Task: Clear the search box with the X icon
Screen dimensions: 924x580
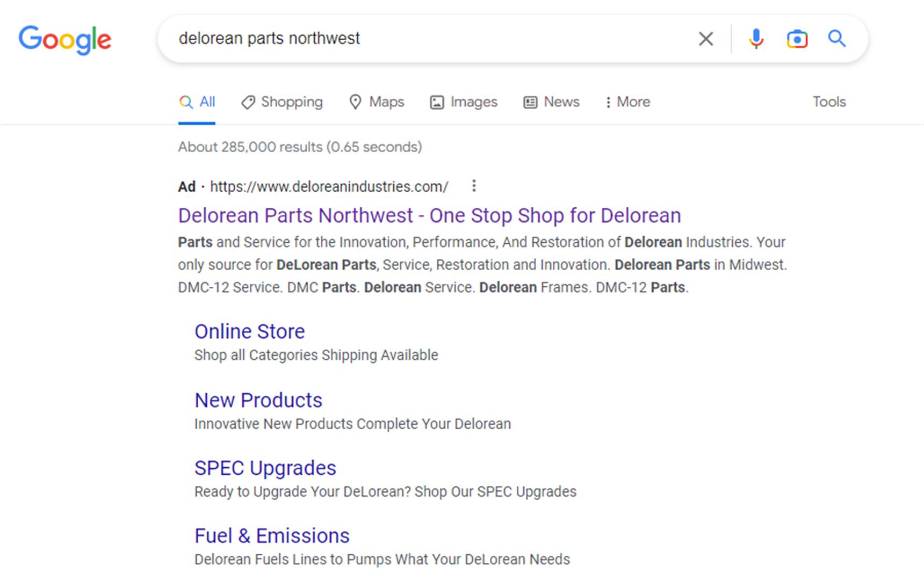Action: [x=705, y=39]
